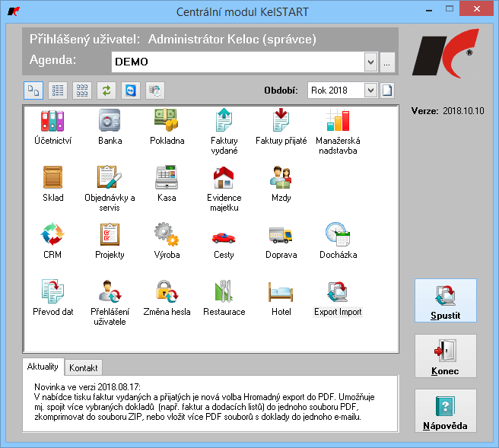Expand the Agenda DEMO dropdown
The width and height of the screenshot is (499, 448).
370,62
